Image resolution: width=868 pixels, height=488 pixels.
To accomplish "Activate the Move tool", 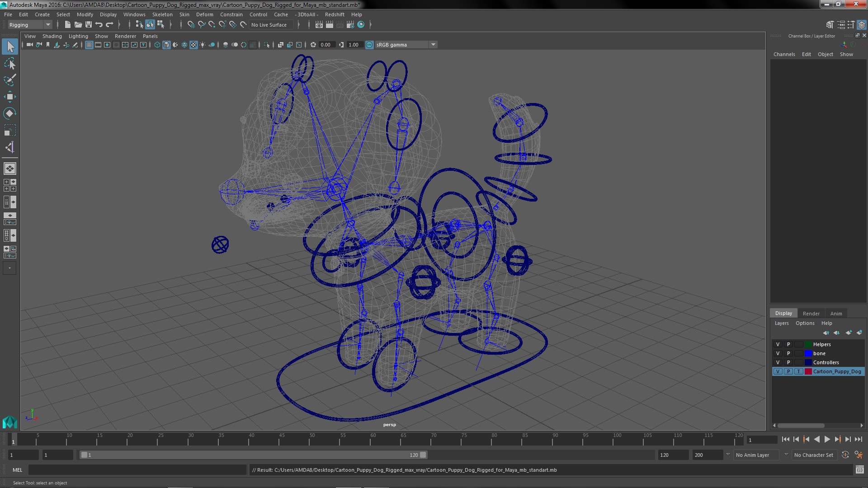I will [x=10, y=97].
